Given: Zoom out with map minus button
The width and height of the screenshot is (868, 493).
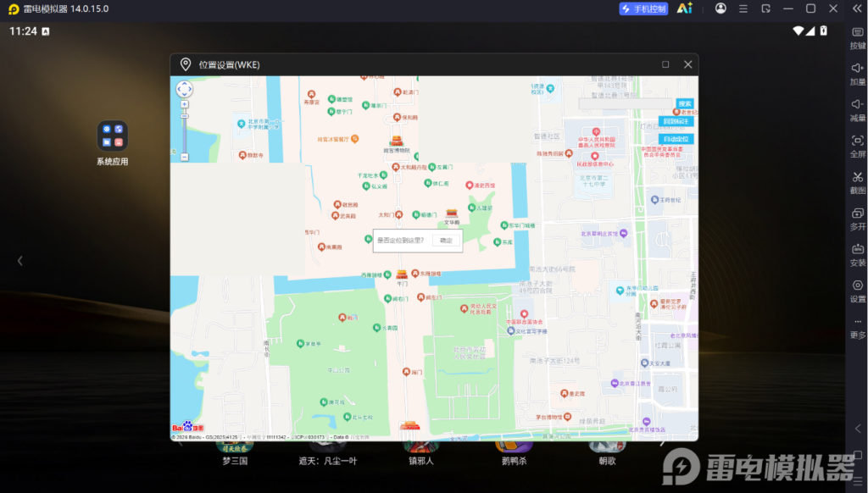Looking at the screenshot, I should tap(184, 158).
